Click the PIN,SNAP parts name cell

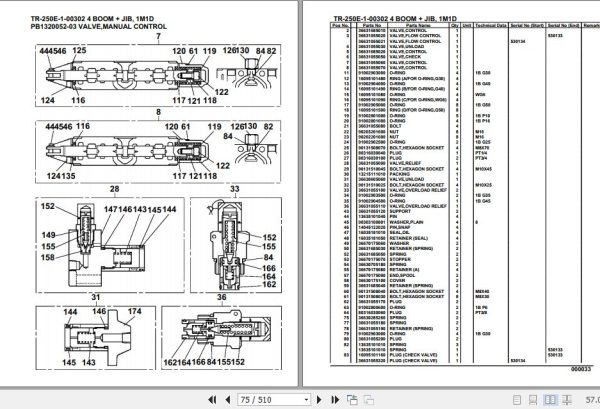click(401, 227)
